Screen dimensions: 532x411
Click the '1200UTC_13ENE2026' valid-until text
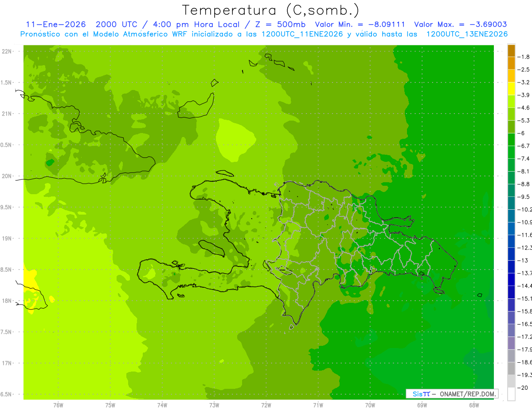pyautogui.click(x=467, y=34)
